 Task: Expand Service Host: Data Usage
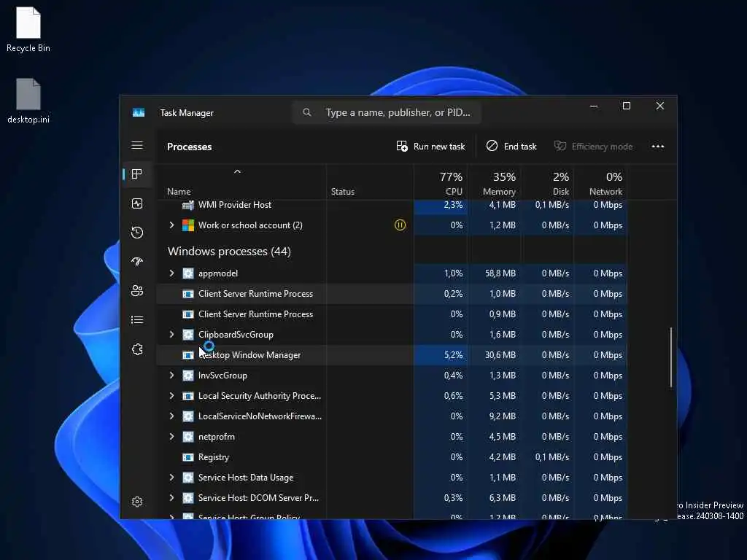(x=171, y=477)
